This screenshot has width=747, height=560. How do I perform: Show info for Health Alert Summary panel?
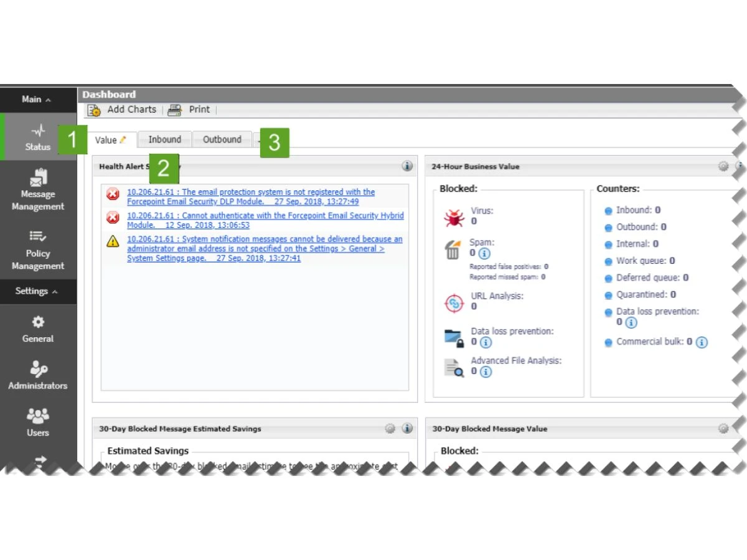point(407,166)
